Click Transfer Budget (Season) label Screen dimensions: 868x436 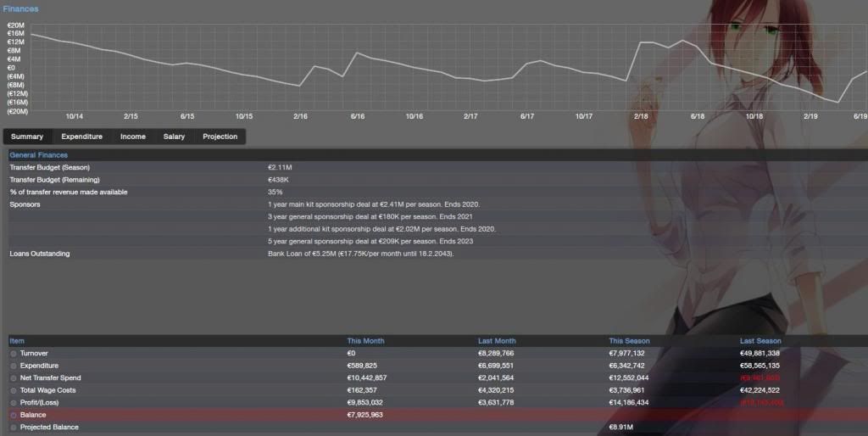(49, 167)
